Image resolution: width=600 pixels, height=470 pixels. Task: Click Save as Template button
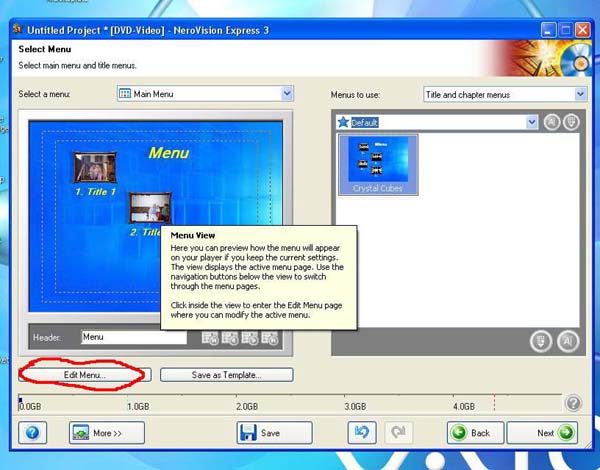click(227, 375)
